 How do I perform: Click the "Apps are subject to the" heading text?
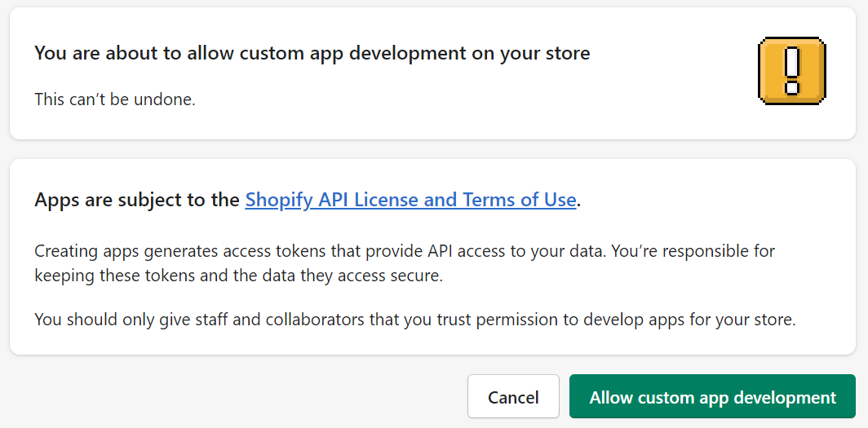click(x=137, y=200)
